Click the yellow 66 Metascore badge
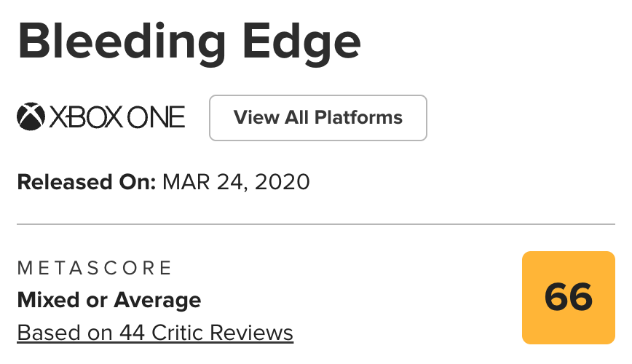This screenshot has height=364, width=632. tap(569, 297)
